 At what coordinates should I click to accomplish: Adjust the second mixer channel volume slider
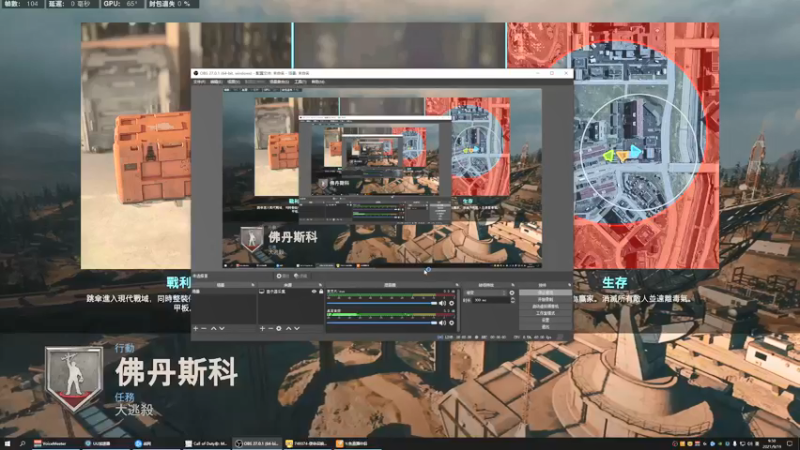(x=382, y=322)
